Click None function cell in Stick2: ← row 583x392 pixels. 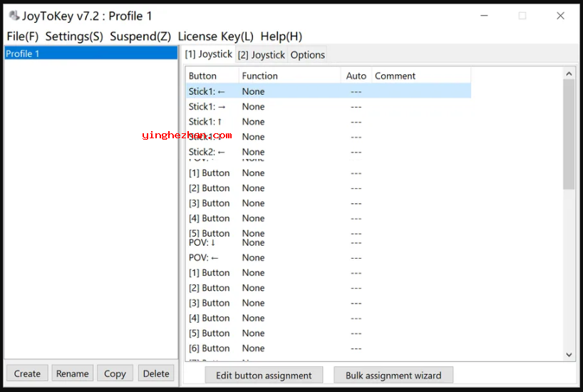click(x=253, y=152)
